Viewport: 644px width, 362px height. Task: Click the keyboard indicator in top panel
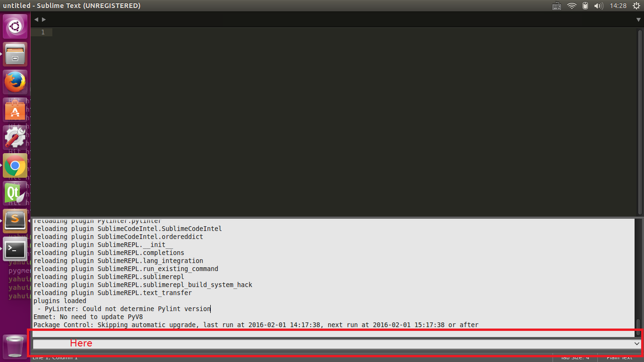[x=556, y=6]
